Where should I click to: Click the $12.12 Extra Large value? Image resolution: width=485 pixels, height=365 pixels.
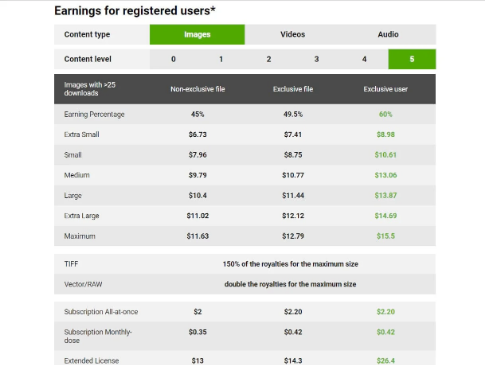[x=293, y=216]
